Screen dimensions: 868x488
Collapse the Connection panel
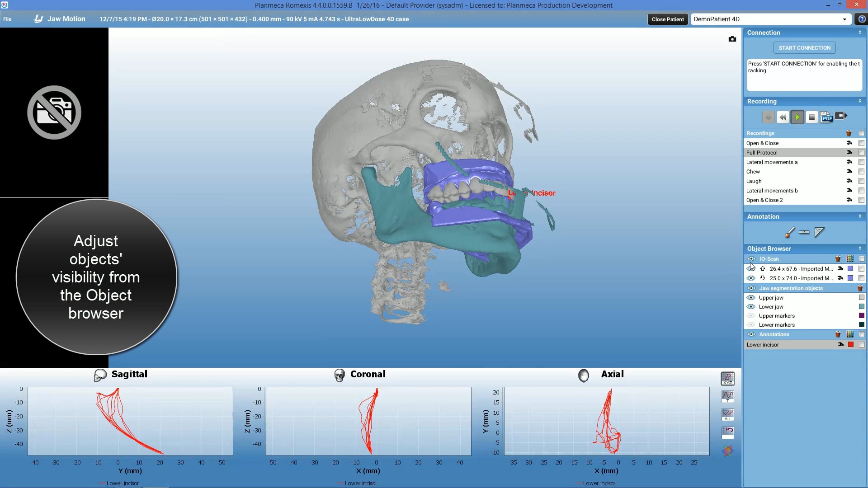pos(860,32)
